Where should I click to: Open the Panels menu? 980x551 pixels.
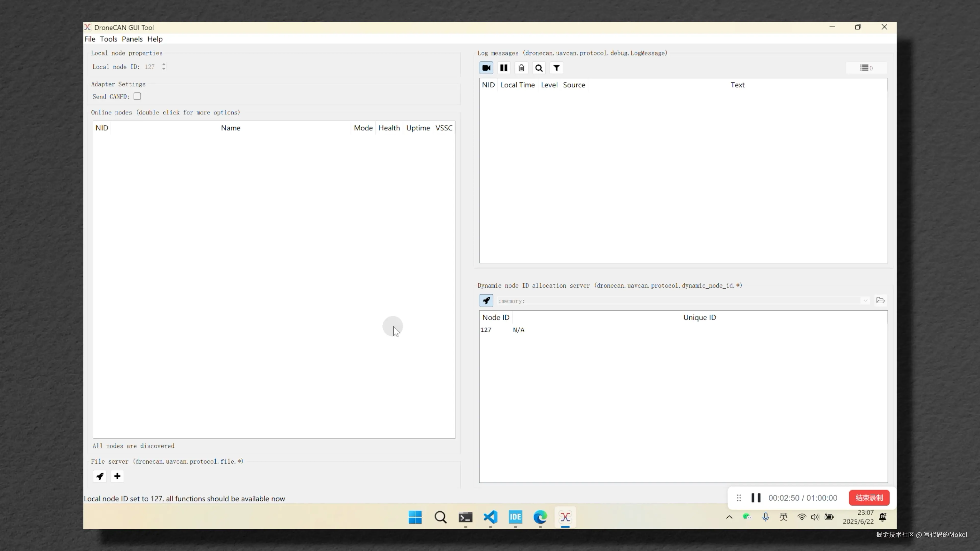pos(132,39)
